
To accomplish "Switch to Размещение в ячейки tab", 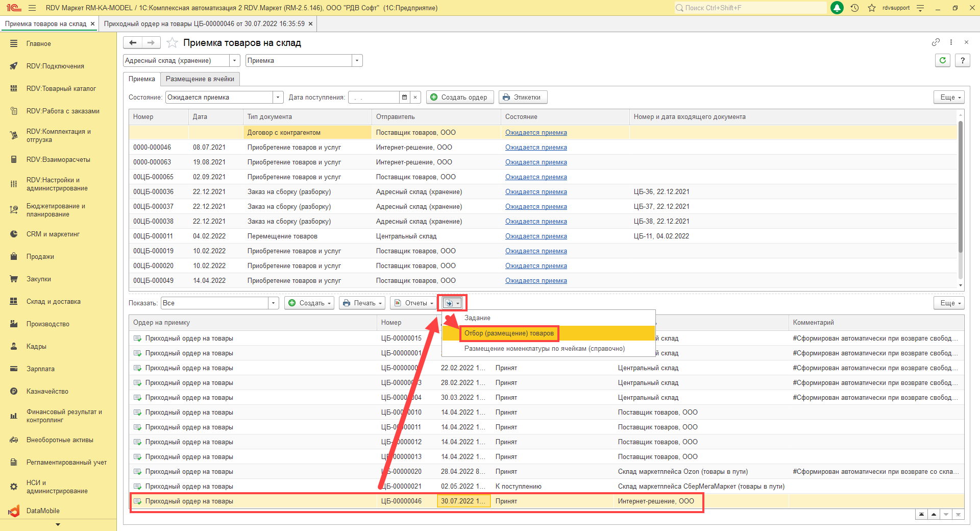I will pos(200,79).
